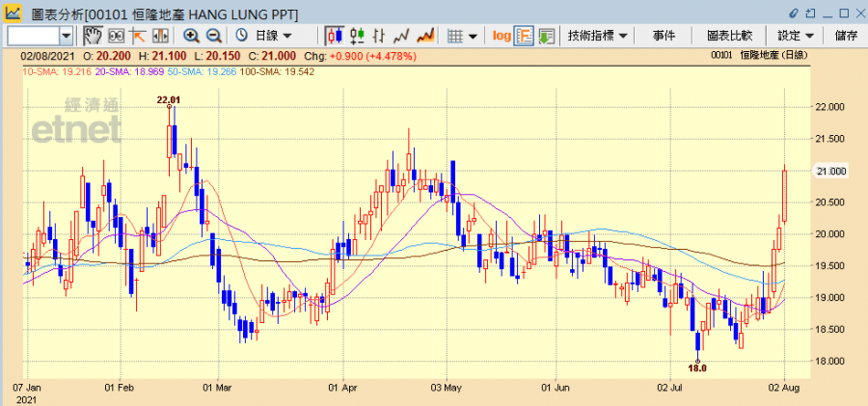Zoom in on the chart
868x406 pixels.
click(x=191, y=36)
